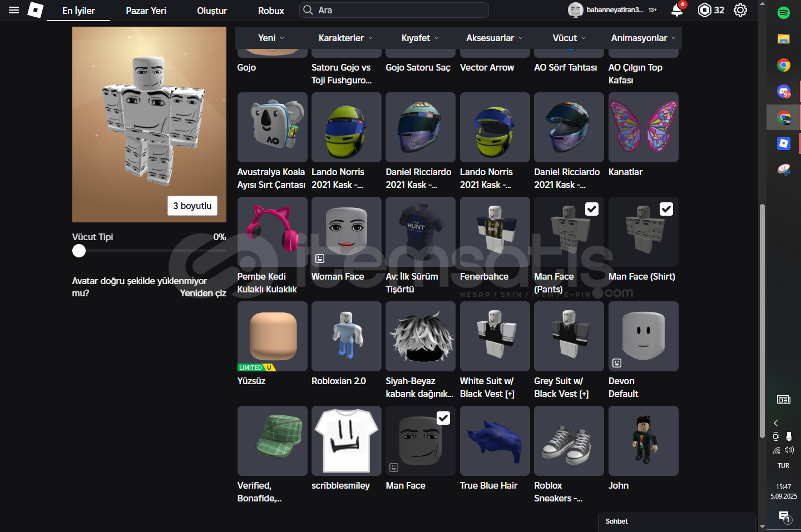Click the microphone tray icon
801x532 pixels.
tap(789, 436)
